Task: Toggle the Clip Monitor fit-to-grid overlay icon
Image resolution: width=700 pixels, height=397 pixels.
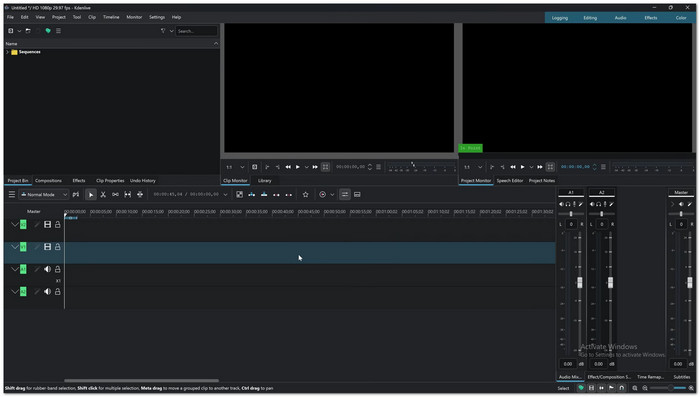Action: 325,167
